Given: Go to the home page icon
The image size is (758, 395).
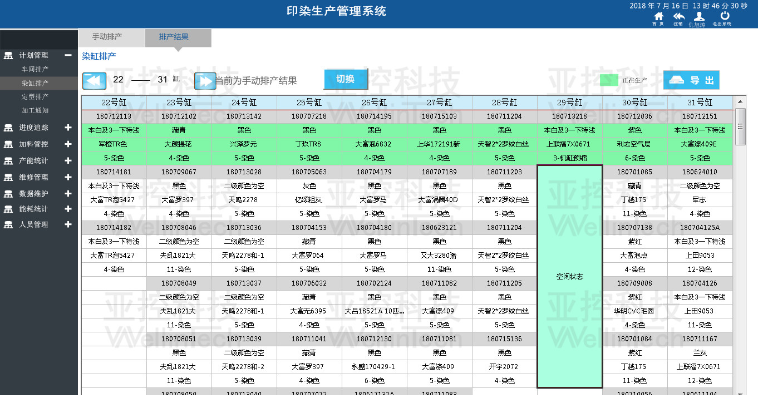Looking at the screenshot, I should (x=658, y=17).
